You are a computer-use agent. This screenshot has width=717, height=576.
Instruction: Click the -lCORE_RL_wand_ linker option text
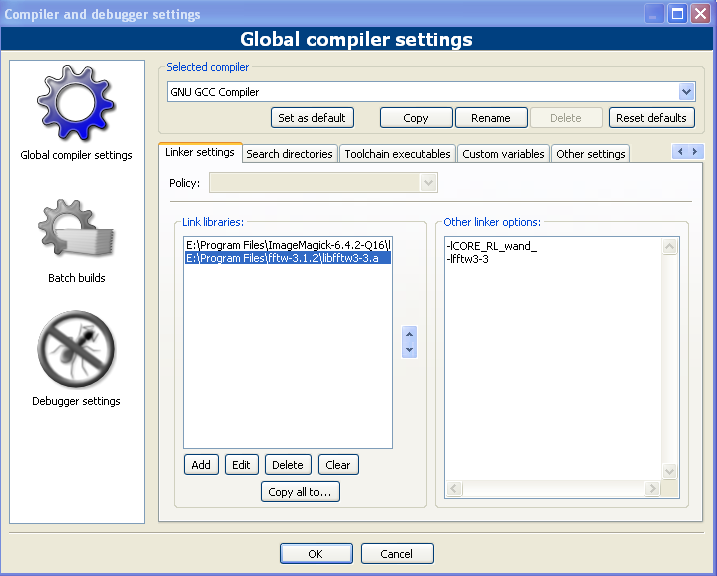tap(492, 246)
